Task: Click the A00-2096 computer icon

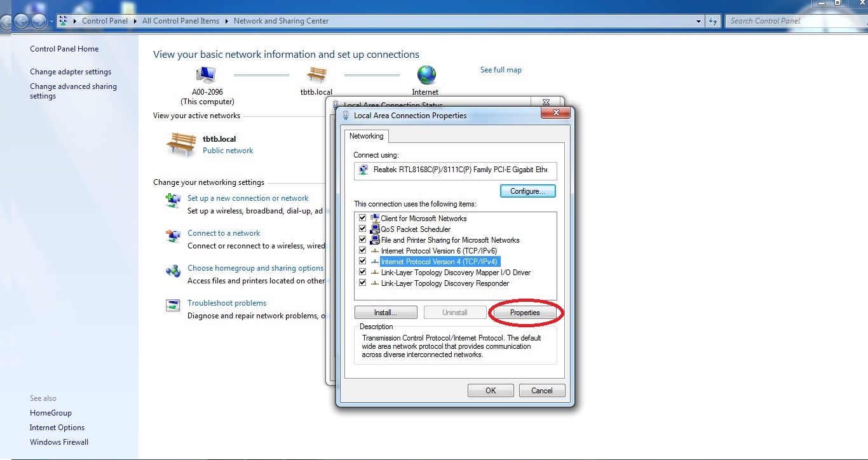Action: [205, 75]
